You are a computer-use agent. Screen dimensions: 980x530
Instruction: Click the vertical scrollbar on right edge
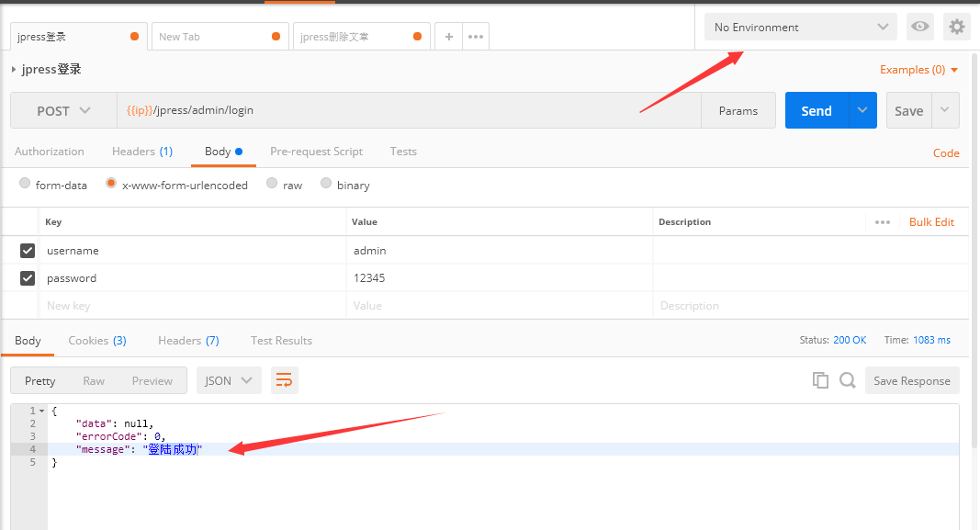(975, 250)
